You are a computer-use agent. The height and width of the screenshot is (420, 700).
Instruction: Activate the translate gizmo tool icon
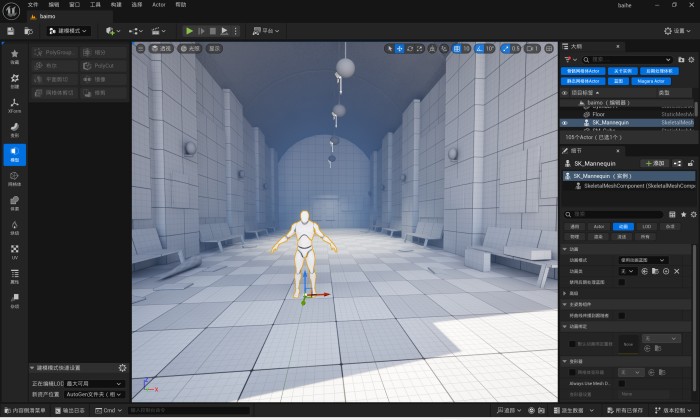[400, 48]
